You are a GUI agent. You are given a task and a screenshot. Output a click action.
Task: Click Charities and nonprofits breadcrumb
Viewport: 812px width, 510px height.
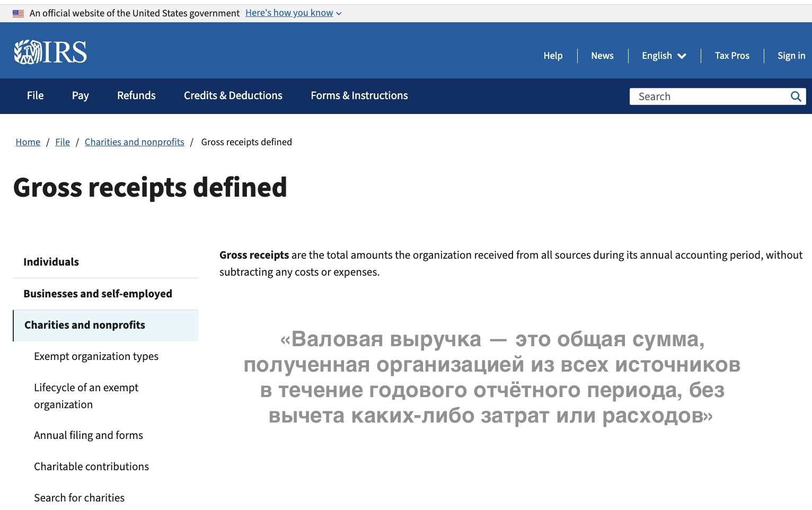[135, 142]
